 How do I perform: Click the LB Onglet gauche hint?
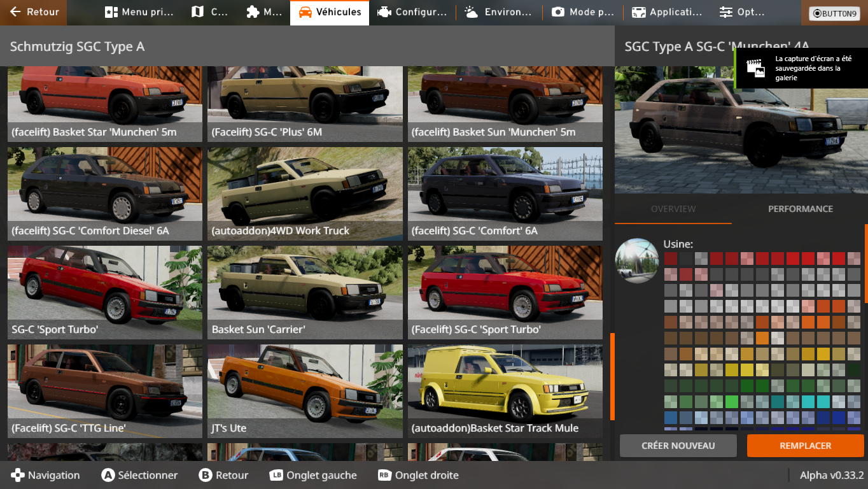tap(313, 475)
